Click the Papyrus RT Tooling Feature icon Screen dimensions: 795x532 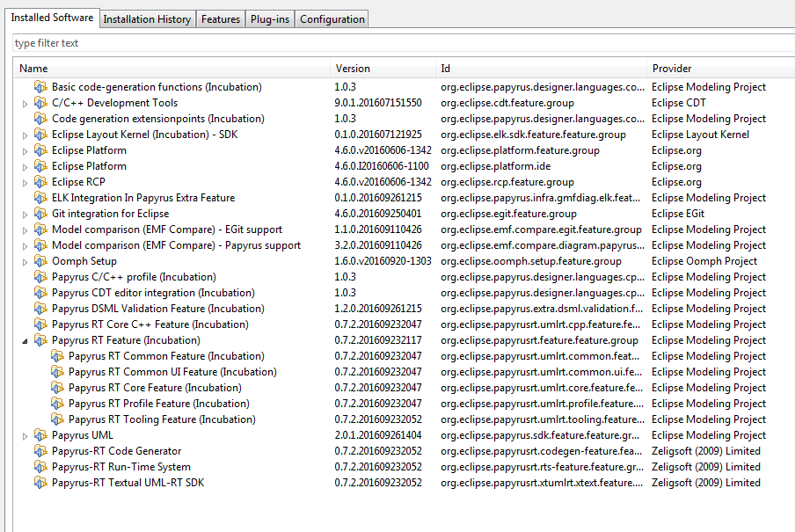pos(57,419)
